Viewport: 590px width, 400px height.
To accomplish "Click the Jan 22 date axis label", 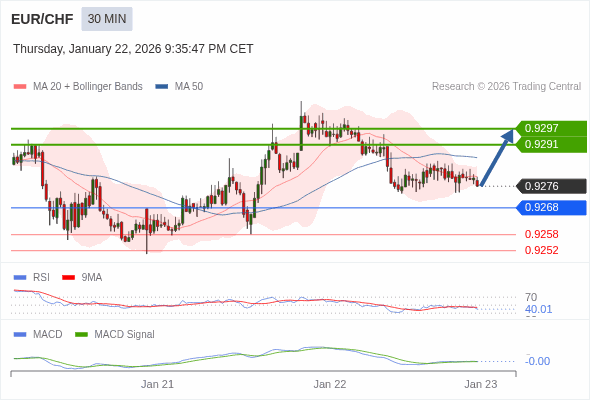I will (330, 384).
